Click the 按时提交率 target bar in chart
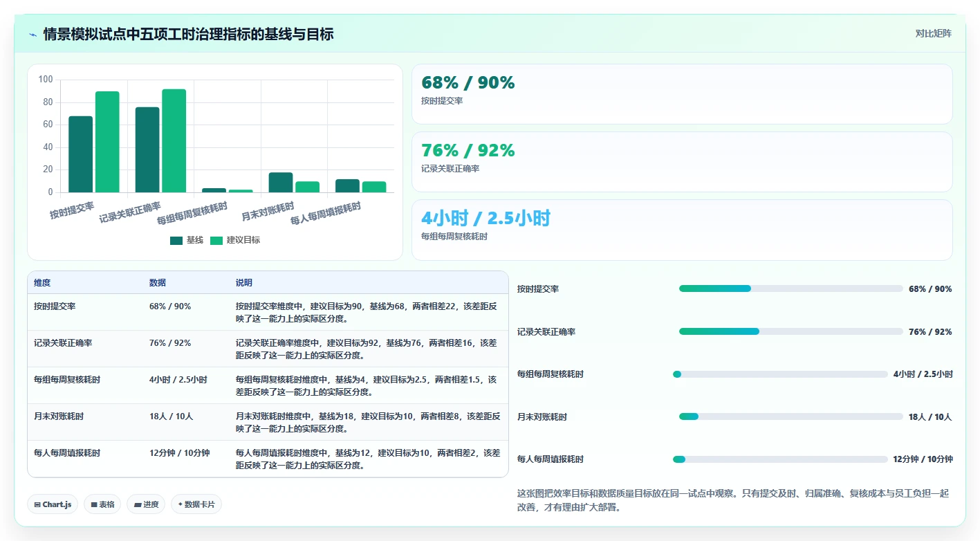Screen dimensions: 980x541 [107, 142]
